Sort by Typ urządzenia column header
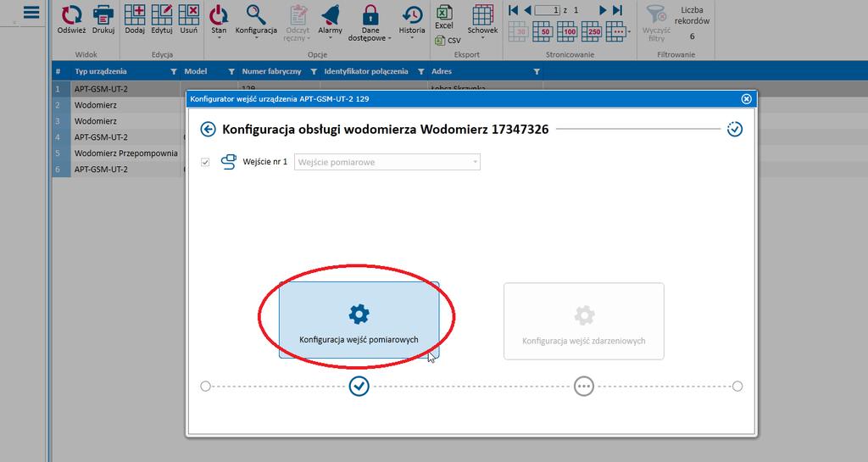The height and width of the screenshot is (462, 868). (x=101, y=71)
